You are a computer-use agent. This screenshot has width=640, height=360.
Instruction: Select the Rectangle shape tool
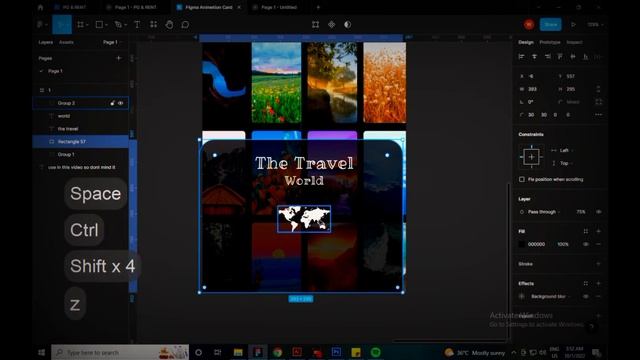(99, 24)
